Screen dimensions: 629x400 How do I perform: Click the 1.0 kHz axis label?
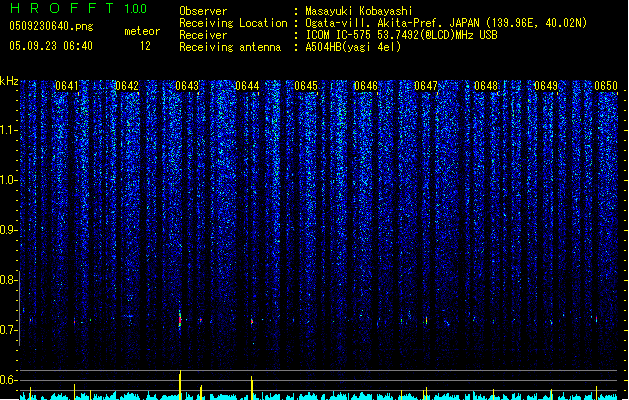point(9,180)
